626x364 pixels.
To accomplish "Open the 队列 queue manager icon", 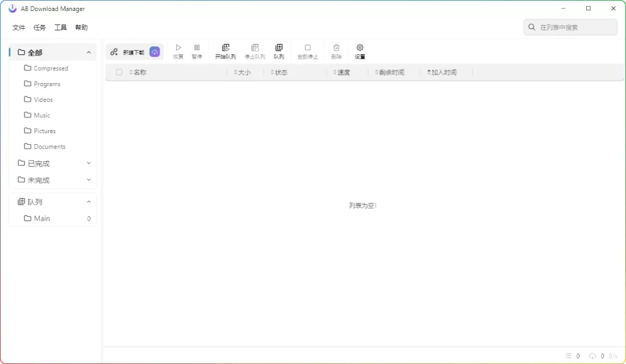I will coord(279,51).
